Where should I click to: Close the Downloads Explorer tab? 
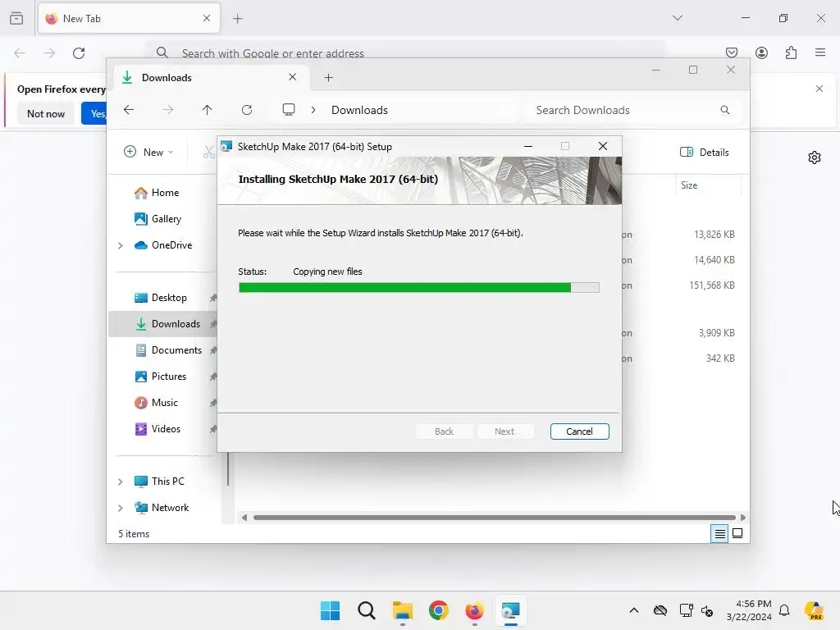pyautogui.click(x=293, y=77)
